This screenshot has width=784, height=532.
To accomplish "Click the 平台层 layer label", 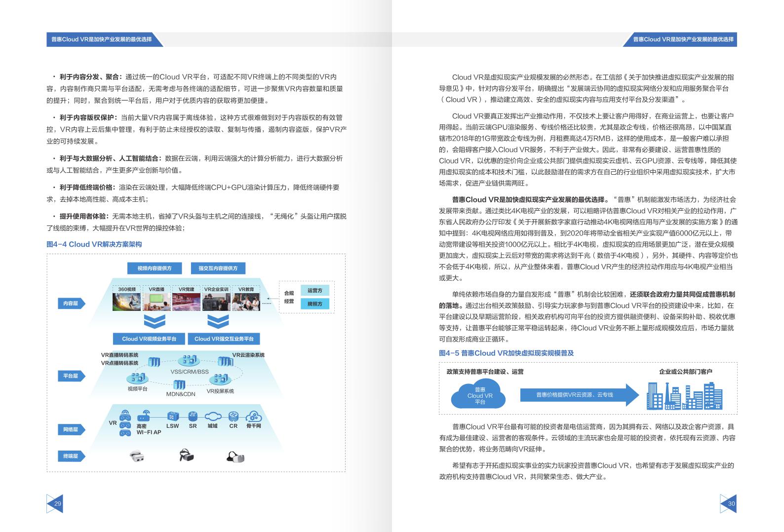I will (71, 376).
